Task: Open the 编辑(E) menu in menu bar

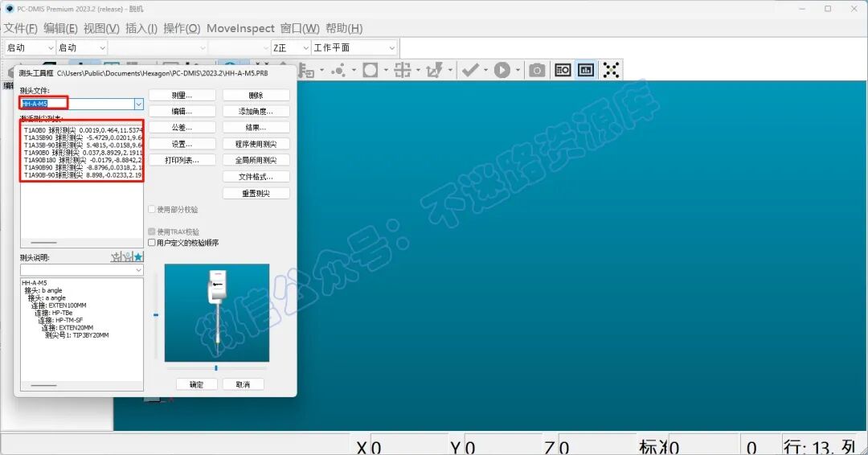Action: 60,28
